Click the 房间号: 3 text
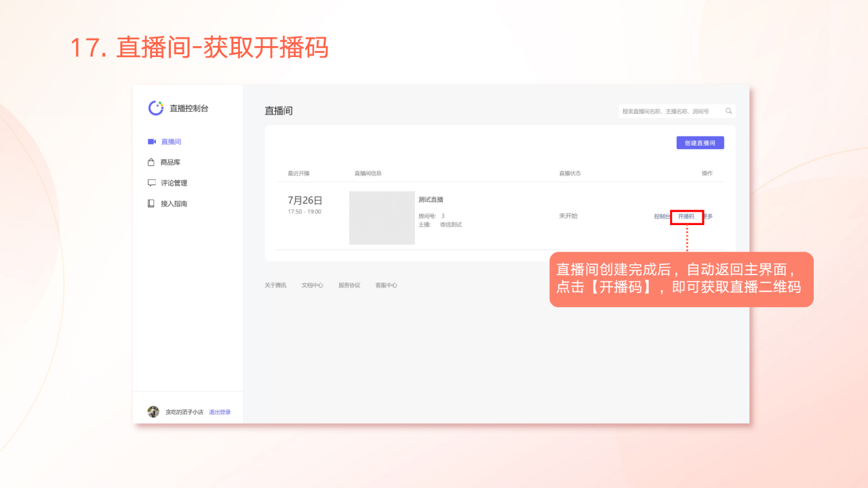 pyautogui.click(x=431, y=216)
